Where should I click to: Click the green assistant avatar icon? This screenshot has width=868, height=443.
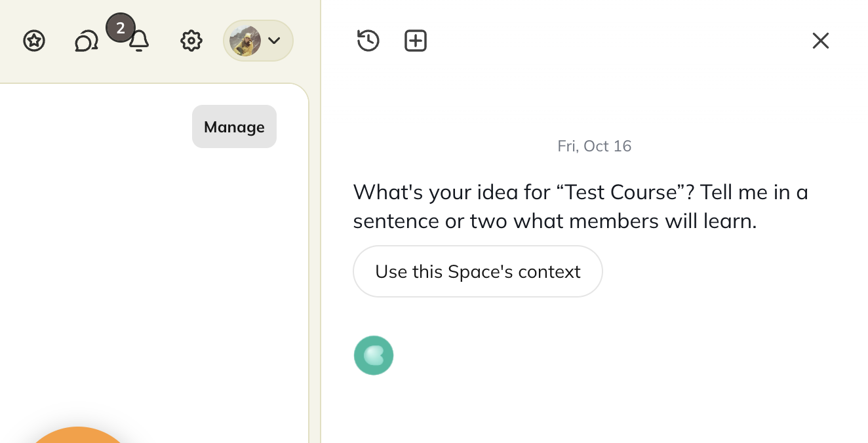pyautogui.click(x=374, y=355)
